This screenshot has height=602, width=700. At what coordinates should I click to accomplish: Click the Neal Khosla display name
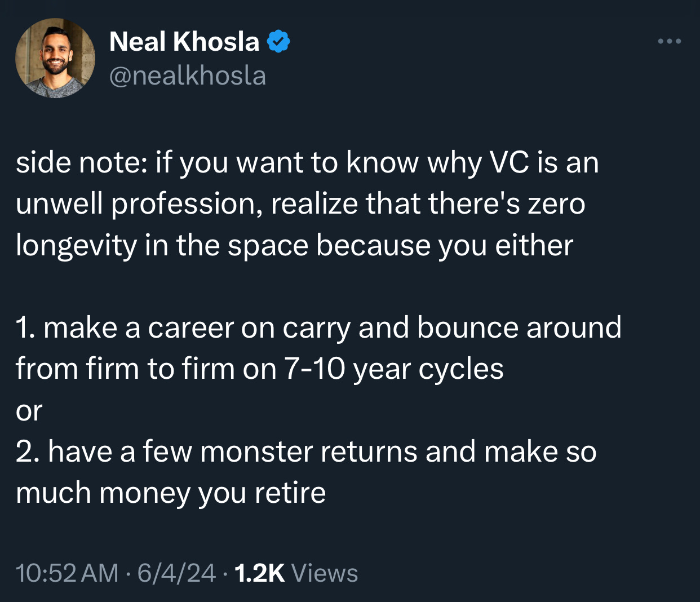click(x=184, y=42)
